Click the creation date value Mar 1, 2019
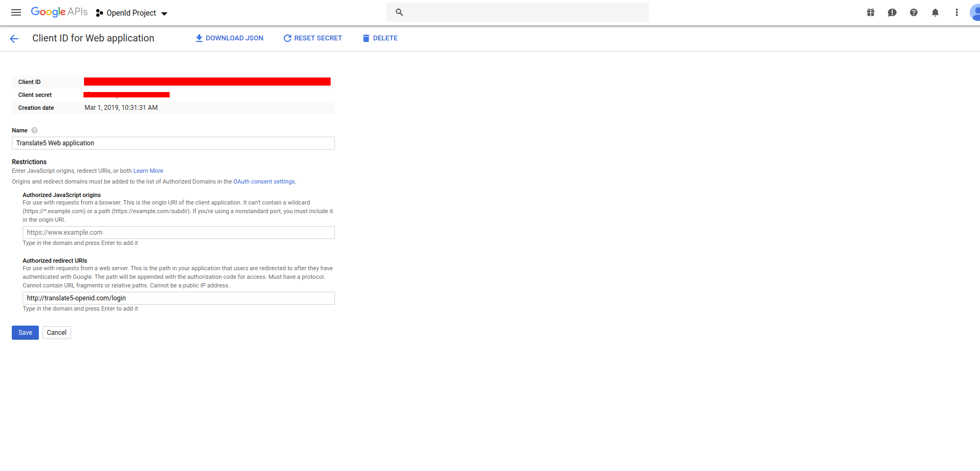Image resolution: width=980 pixels, height=471 pixels. point(121,108)
